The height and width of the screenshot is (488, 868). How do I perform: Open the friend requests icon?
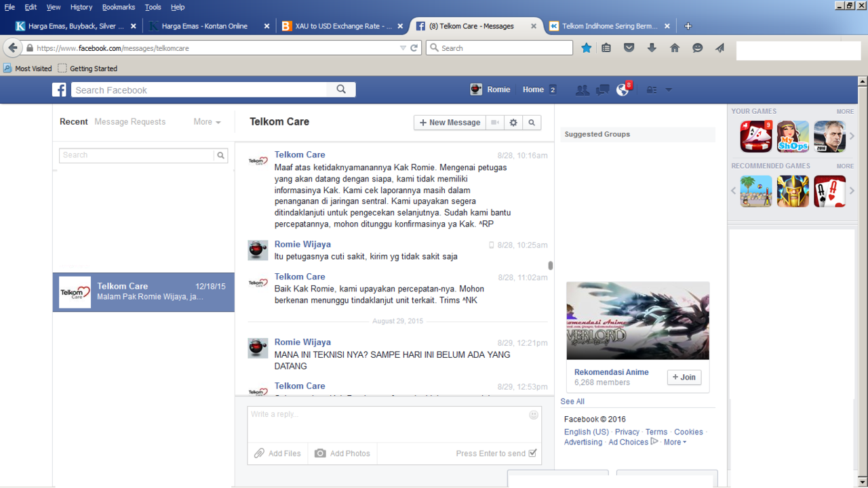click(x=582, y=89)
